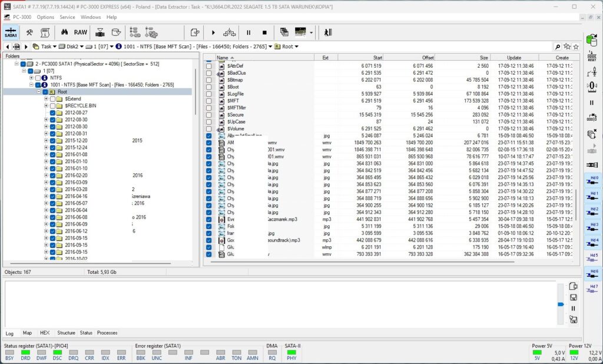Image resolution: width=603 pixels, height=364 pixels.
Task: Click the exit (running man) toolbar icon
Action: (327, 32)
